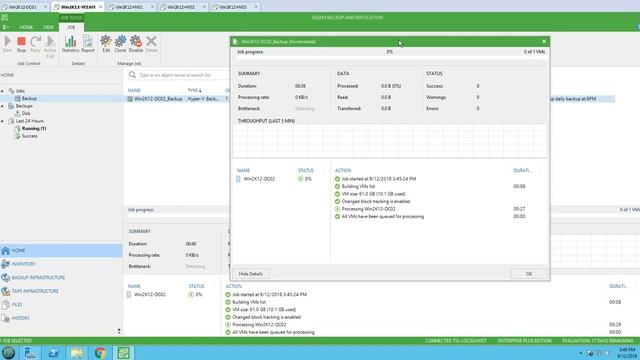Click Hide Details in the job dialog
The height and width of the screenshot is (360, 640).
251,274
